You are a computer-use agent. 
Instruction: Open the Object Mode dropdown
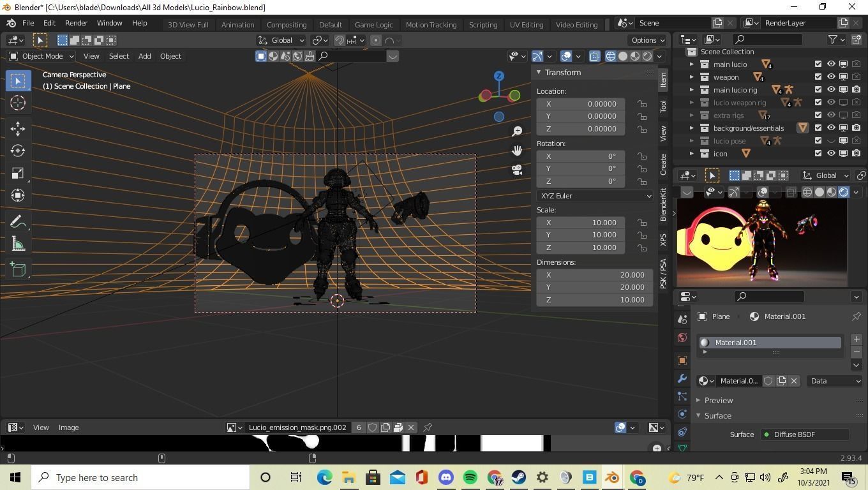[x=41, y=56]
